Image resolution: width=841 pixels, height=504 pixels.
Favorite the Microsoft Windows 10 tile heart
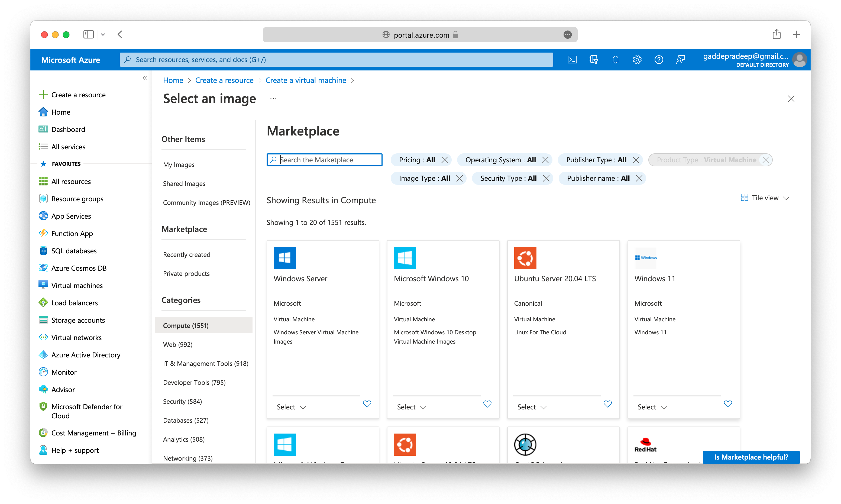pos(487,404)
